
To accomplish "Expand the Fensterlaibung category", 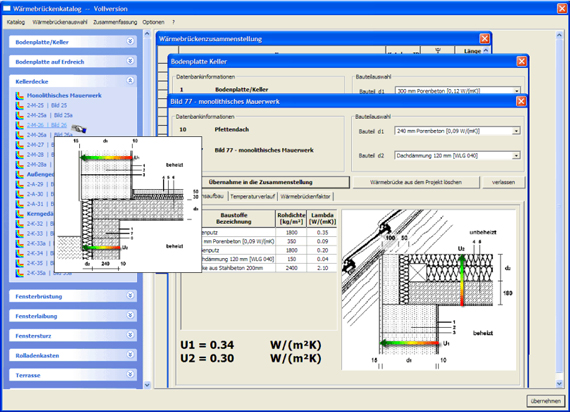I will pos(130,315).
